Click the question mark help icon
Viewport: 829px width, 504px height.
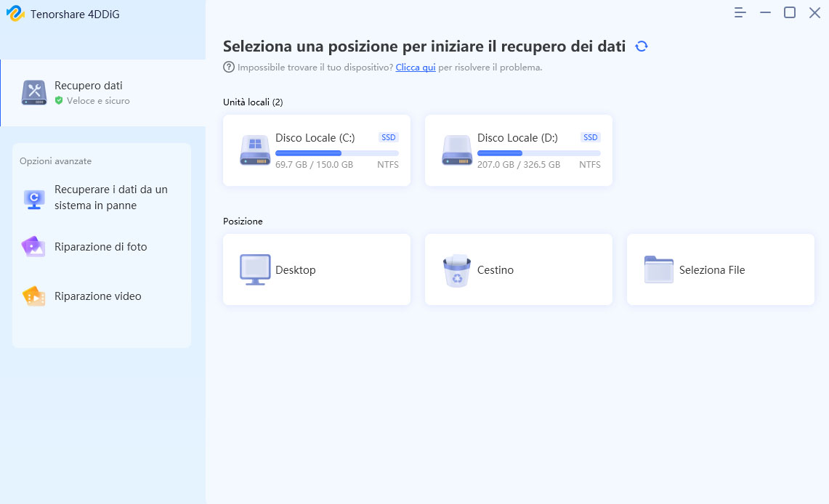pos(229,68)
